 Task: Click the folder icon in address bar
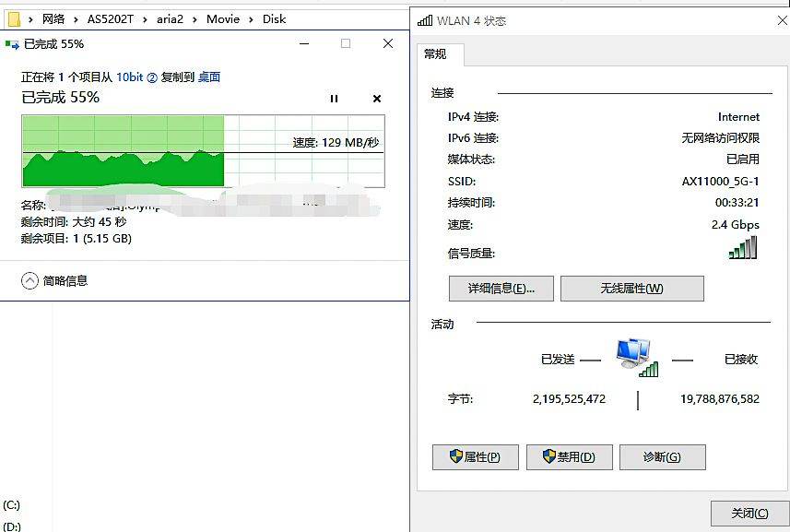pos(14,19)
